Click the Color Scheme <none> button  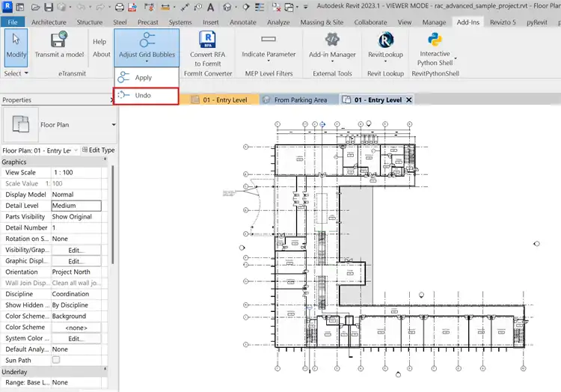(76, 327)
